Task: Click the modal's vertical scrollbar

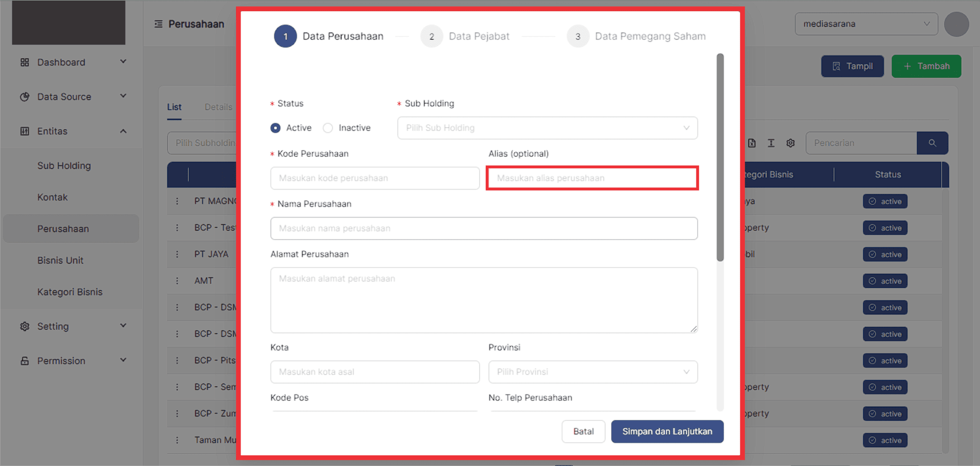Action: click(x=720, y=157)
